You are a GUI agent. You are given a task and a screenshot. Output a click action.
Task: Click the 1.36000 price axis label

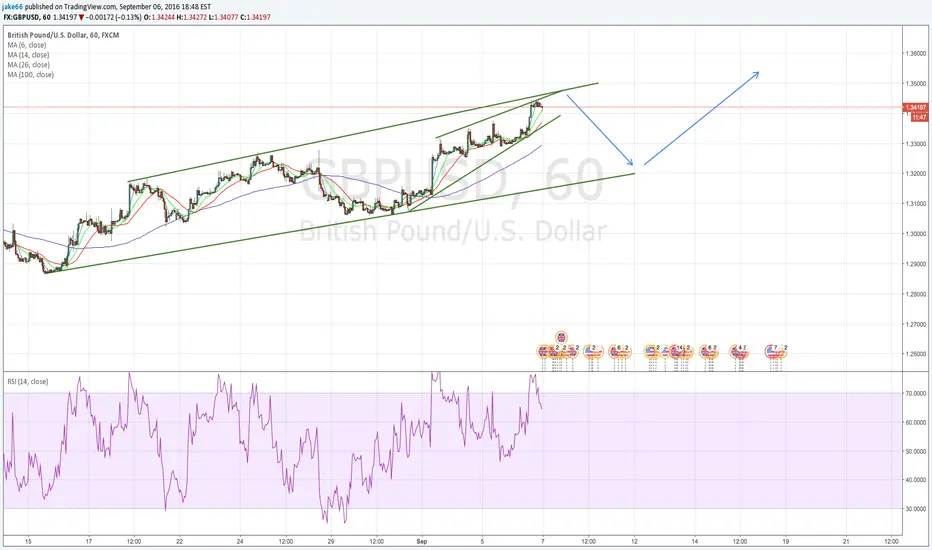[x=915, y=54]
